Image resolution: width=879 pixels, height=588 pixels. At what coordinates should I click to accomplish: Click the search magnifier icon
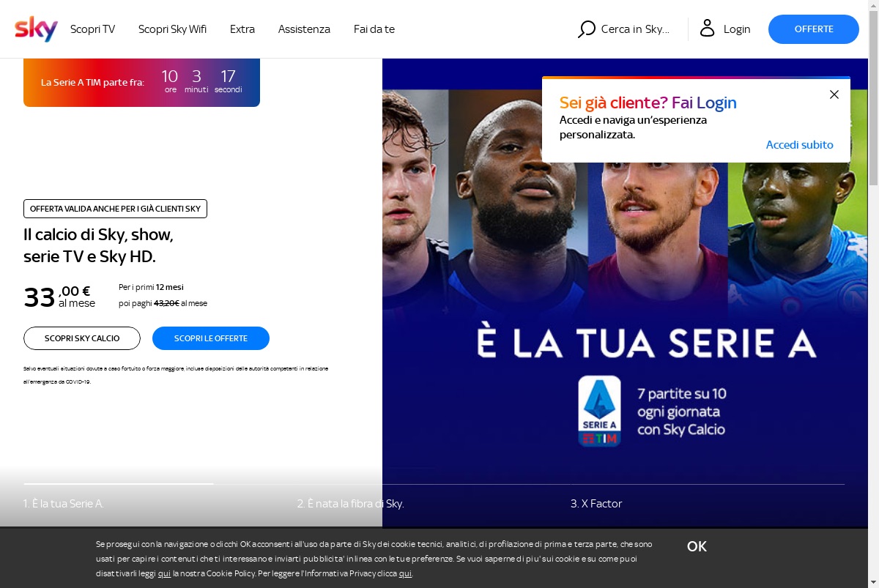[586, 29]
